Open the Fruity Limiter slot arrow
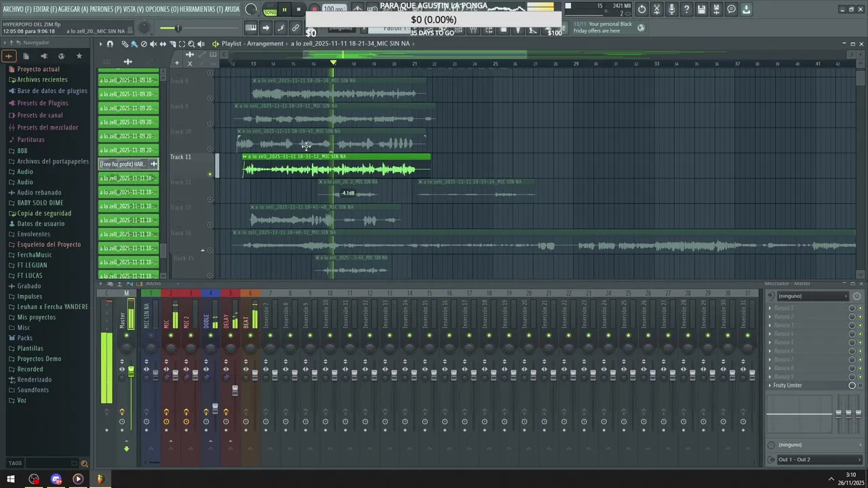The height and width of the screenshot is (488, 868). (770, 386)
